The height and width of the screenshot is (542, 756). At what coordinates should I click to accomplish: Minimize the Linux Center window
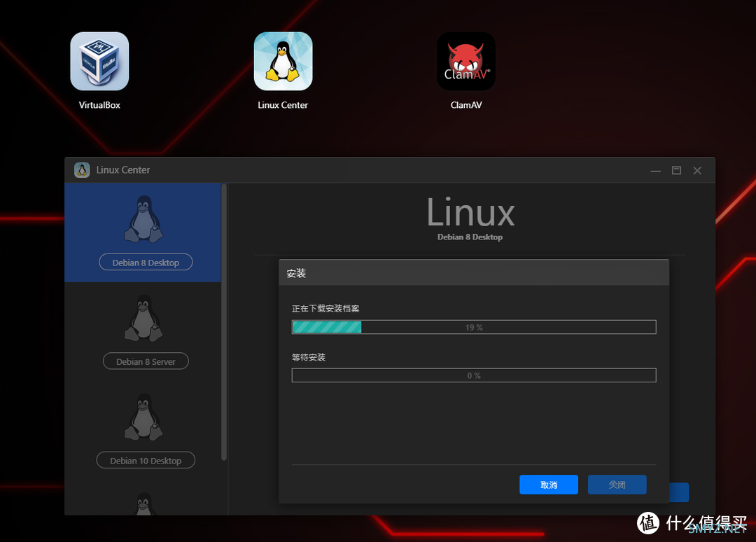(656, 171)
